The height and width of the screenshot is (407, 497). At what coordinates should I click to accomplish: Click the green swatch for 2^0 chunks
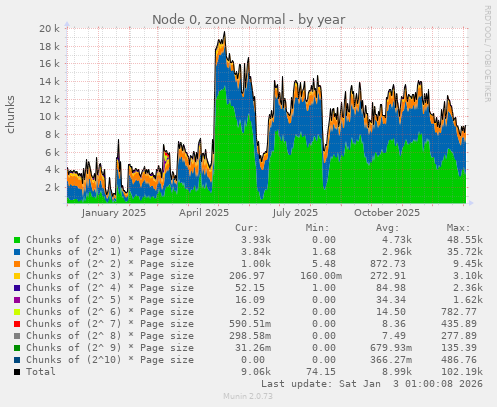click(17, 240)
